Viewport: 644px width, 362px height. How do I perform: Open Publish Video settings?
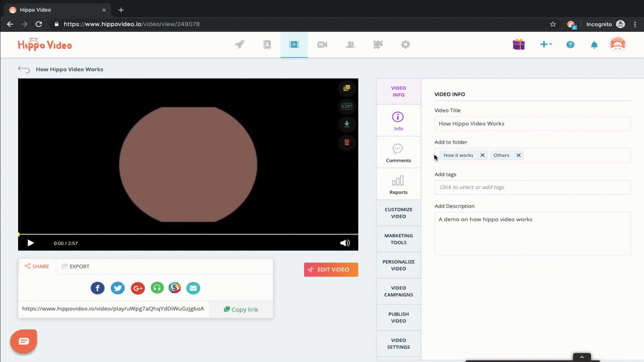398,317
